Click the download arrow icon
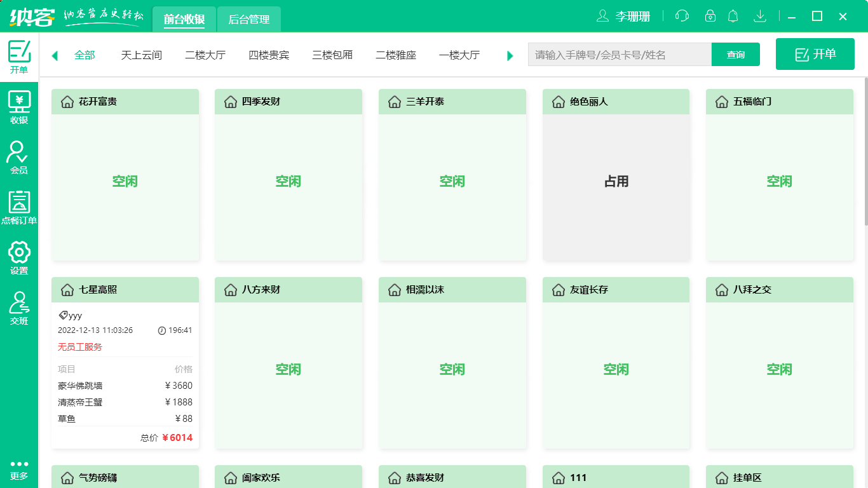The height and width of the screenshot is (488, 868). point(759,16)
